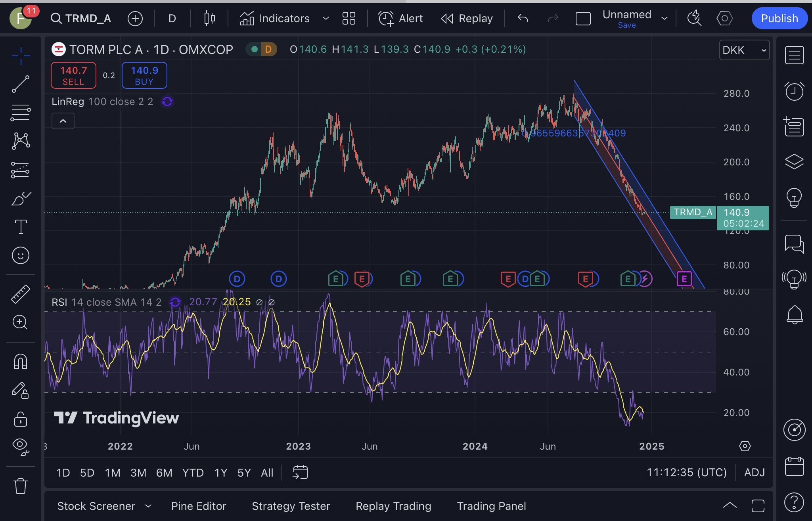Select the 5Y time range
The image size is (812, 521).
pyautogui.click(x=244, y=473)
